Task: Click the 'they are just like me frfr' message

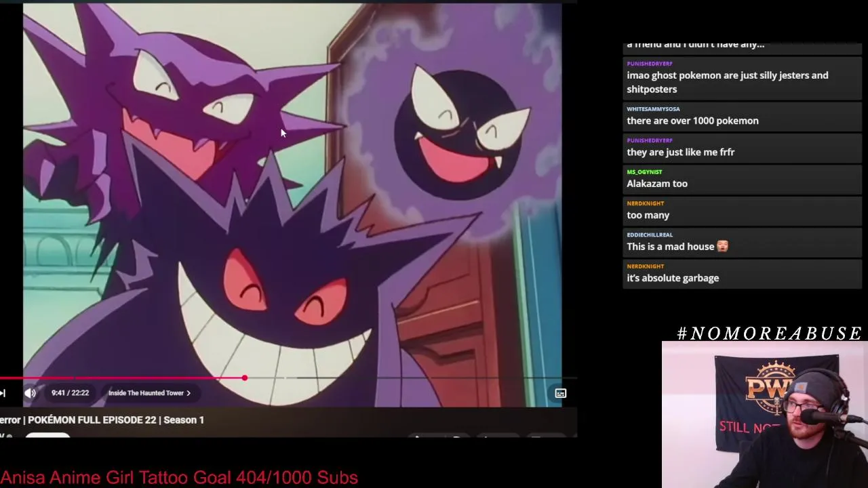Action: (680, 152)
